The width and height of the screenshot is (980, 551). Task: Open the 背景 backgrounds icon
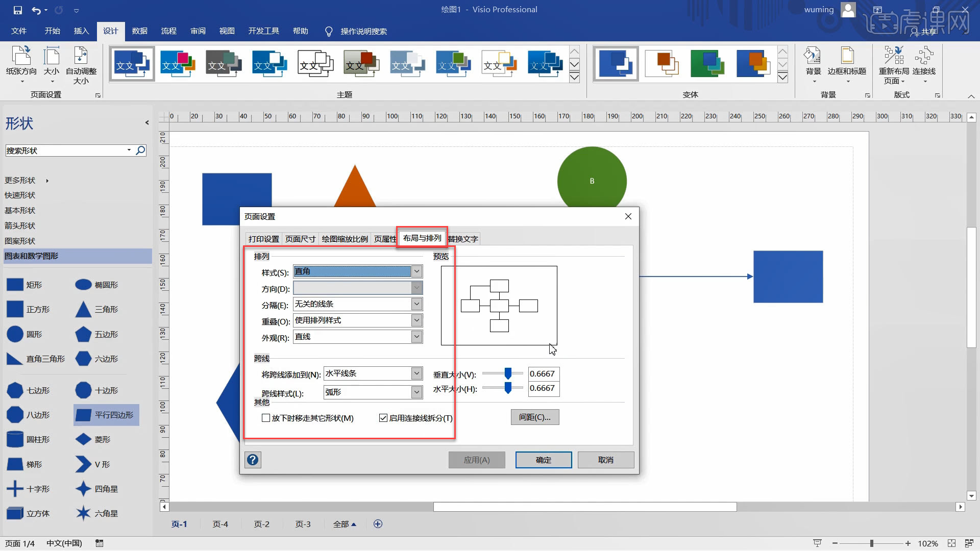[813, 63]
